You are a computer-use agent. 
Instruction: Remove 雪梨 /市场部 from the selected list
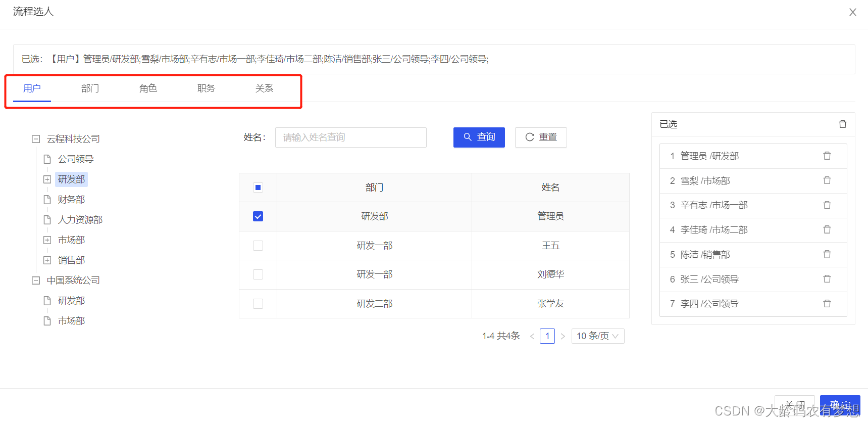point(827,180)
